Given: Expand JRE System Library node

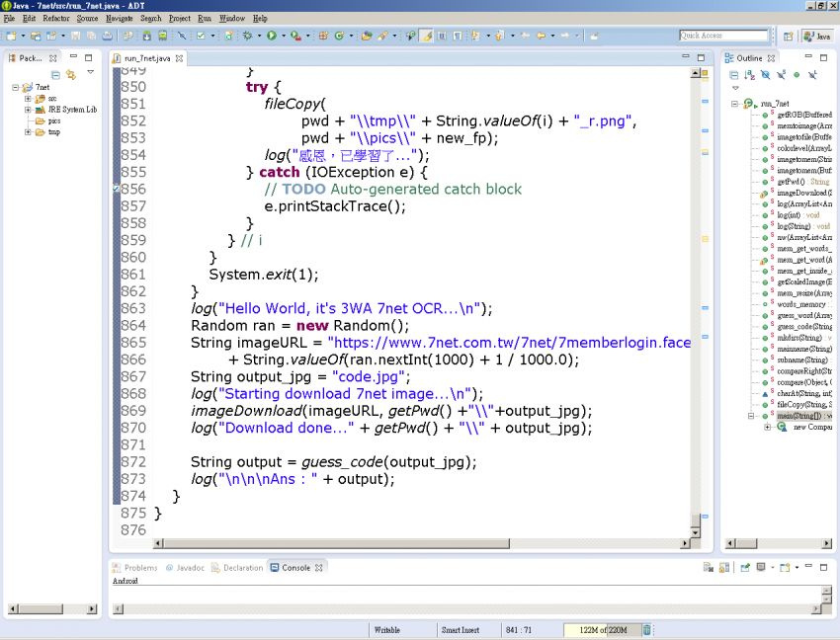Looking at the screenshot, I should tap(27, 110).
